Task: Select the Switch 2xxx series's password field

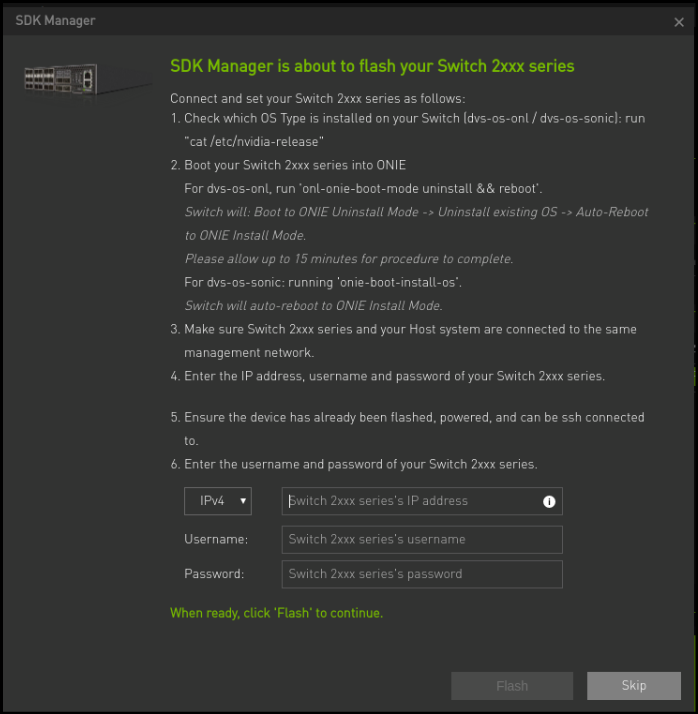Action: (422, 574)
